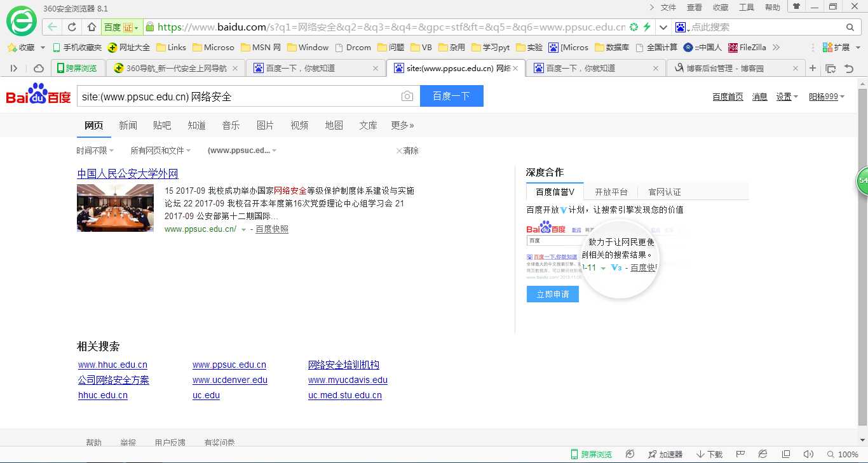Show more bookmarks with double chevron
The height and width of the screenshot is (463, 868).
pos(776,48)
